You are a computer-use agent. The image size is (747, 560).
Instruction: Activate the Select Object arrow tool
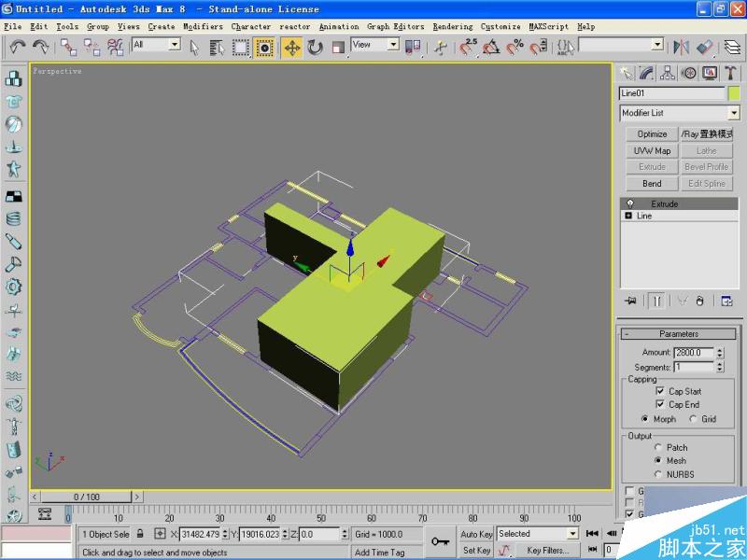tap(194, 47)
